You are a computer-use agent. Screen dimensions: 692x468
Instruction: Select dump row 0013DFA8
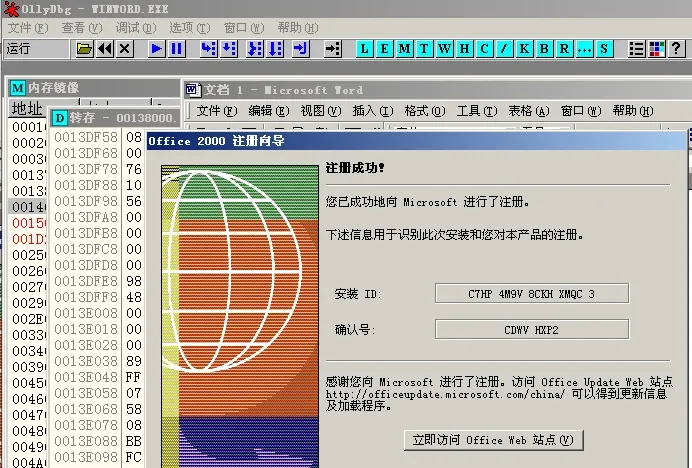tap(98, 217)
